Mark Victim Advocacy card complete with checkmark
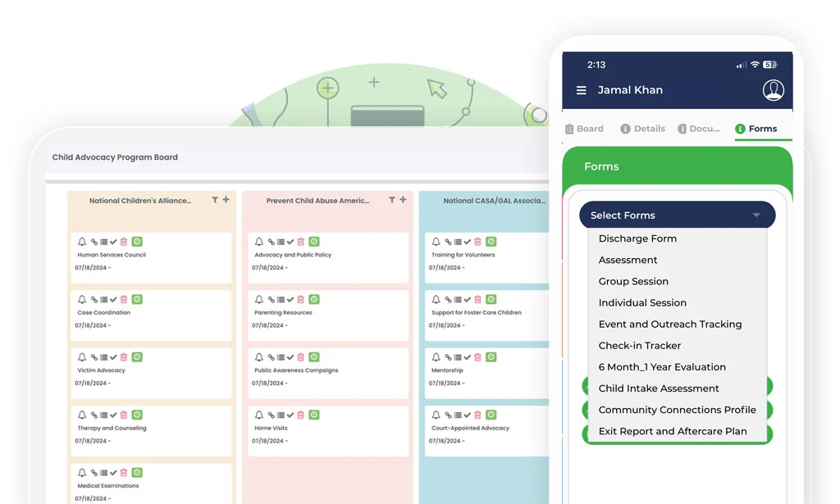The height and width of the screenshot is (504, 840). tap(113, 357)
